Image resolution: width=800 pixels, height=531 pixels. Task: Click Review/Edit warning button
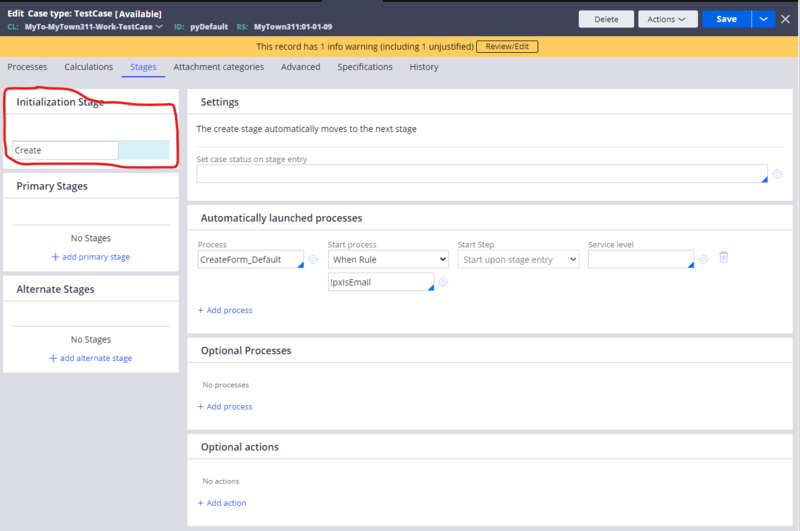coord(507,46)
